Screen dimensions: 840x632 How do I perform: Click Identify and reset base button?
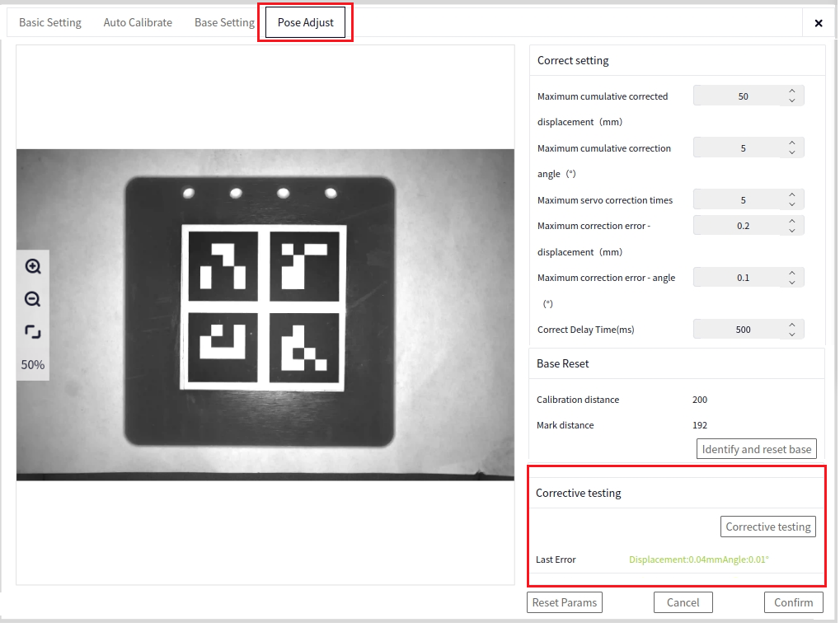coord(757,449)
